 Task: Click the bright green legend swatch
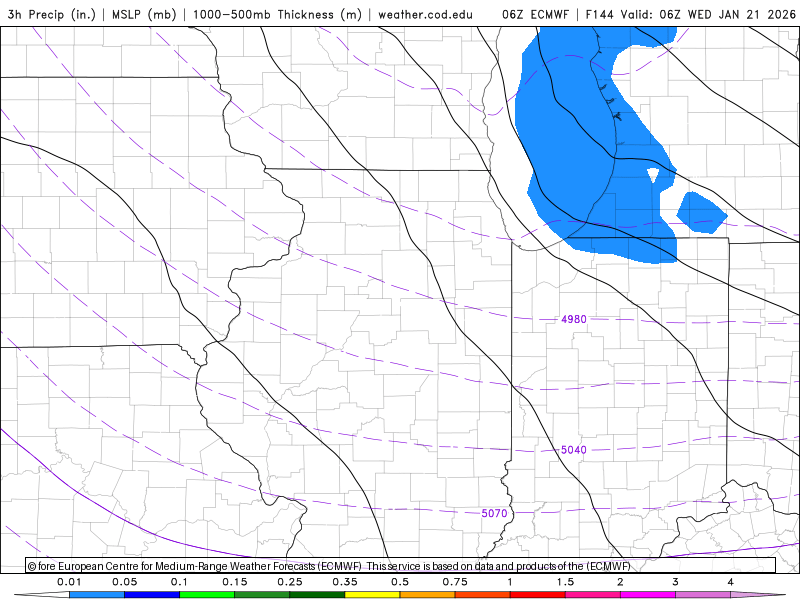click(207, 595)
